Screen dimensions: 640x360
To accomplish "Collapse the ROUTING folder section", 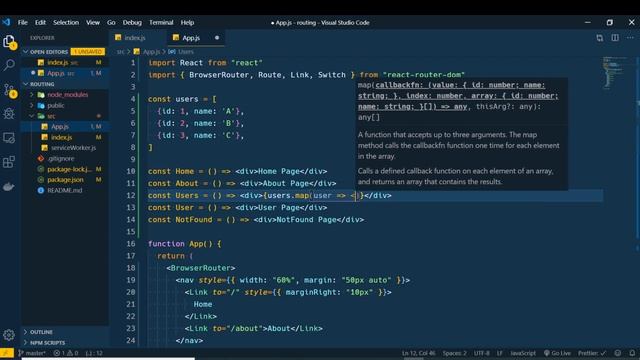I will click(x=42, y=84).
